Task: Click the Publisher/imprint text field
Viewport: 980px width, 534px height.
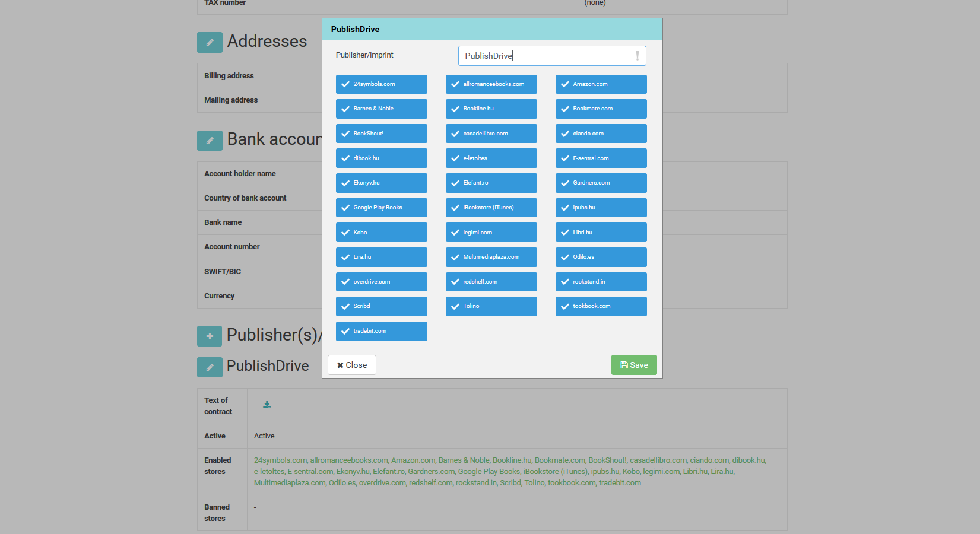Action: pos(552,56)
